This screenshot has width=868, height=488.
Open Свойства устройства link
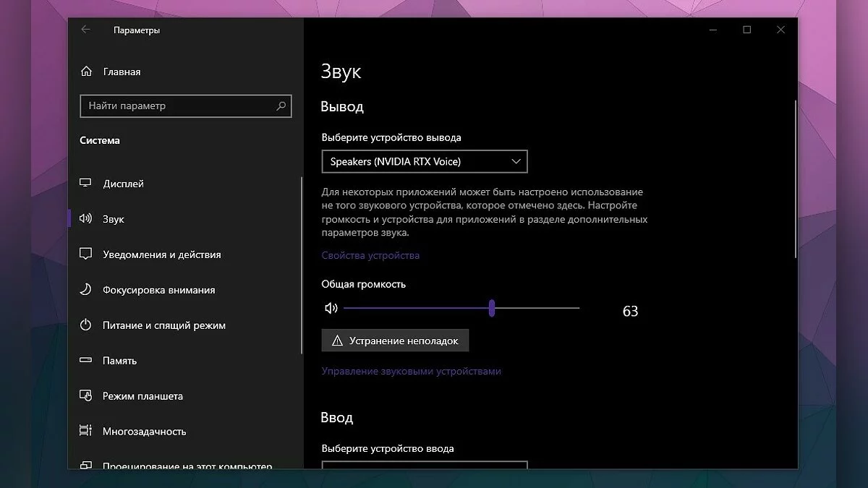click(370, 255)
